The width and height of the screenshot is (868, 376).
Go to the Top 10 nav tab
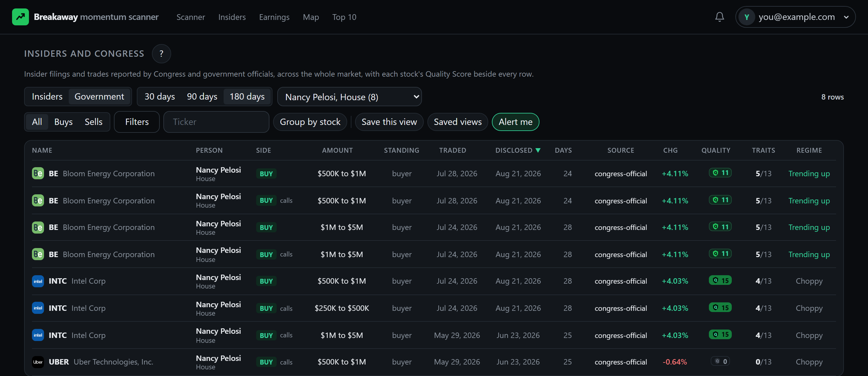pos(344,17)
